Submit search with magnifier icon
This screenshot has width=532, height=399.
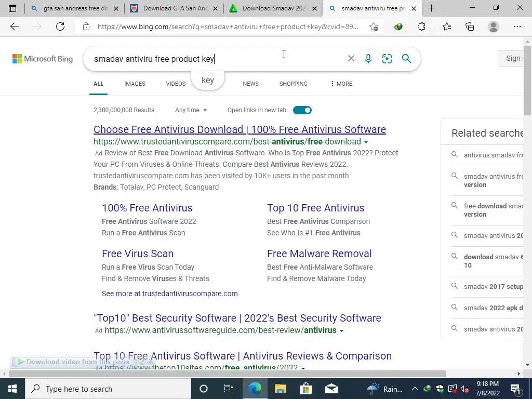click(x=406, y=59)
